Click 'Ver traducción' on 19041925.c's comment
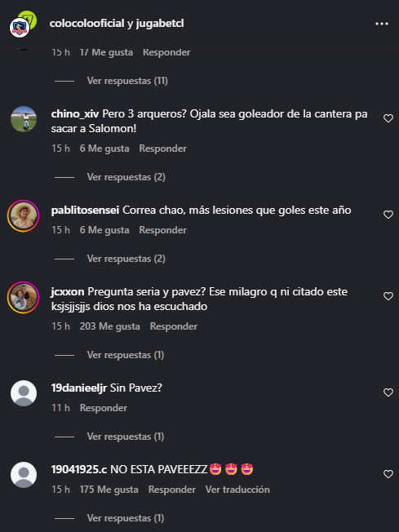 [237, 490]
